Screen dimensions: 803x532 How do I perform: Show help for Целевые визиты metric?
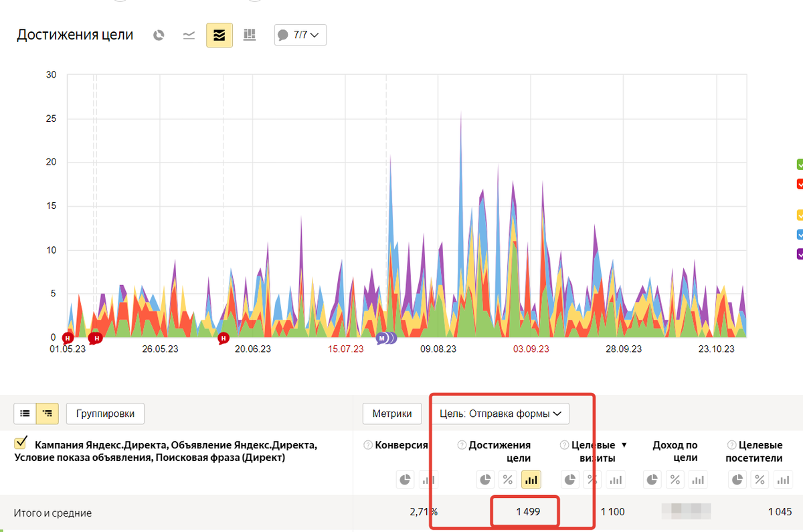(x=564, y=445)
